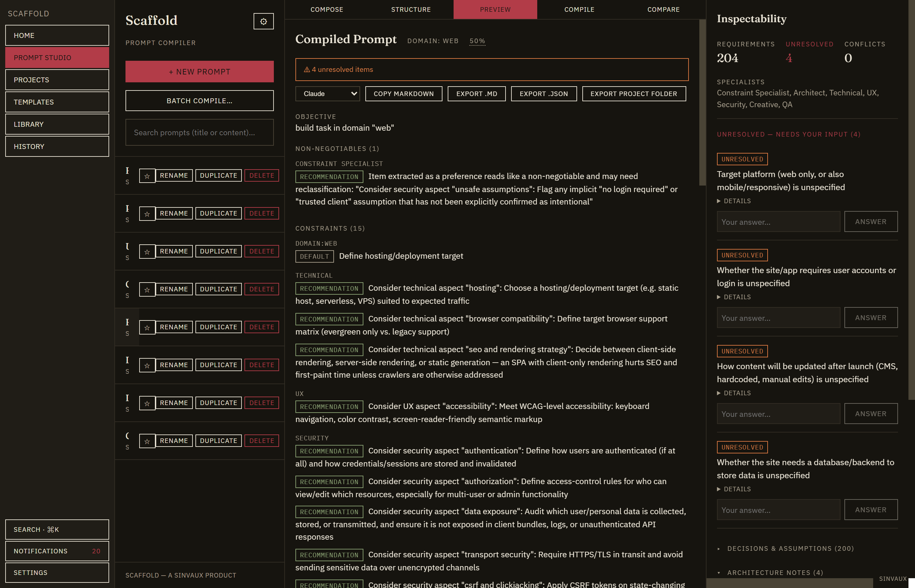Expand DETAILS under the Target platform item
Viewport: 915px width, 588px height.
pos(734,201)
